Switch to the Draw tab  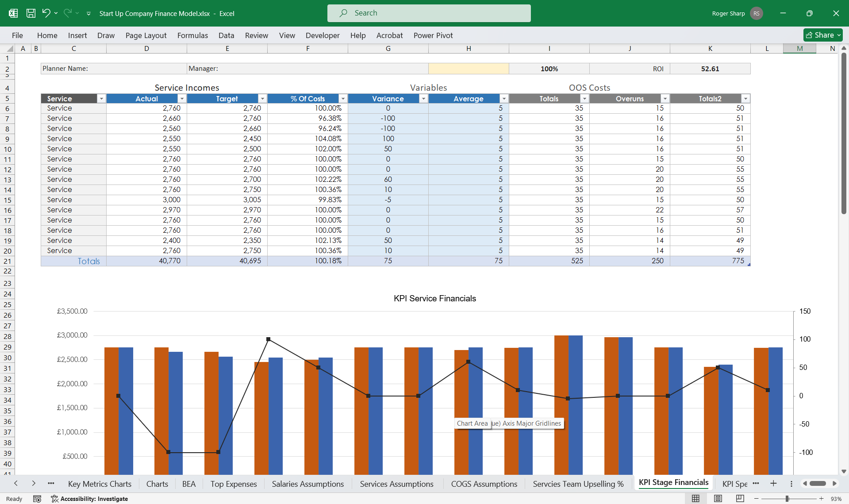(x=106, y=35)
